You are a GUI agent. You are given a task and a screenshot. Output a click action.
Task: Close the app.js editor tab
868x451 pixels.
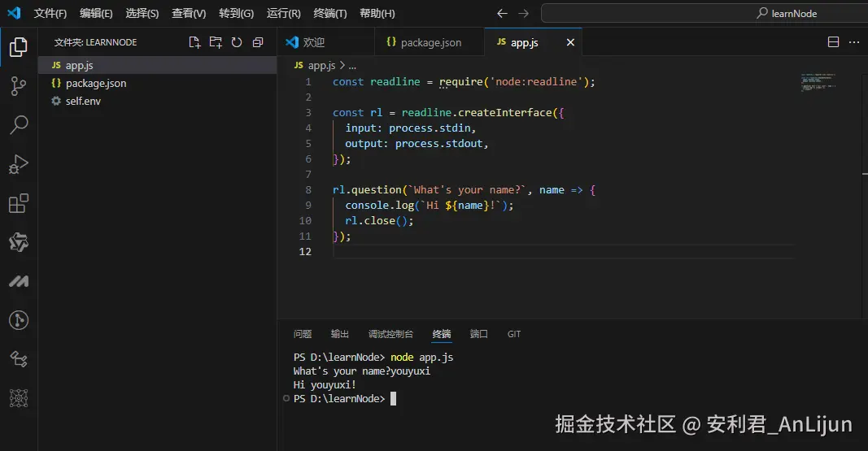[x=570, y=42]
